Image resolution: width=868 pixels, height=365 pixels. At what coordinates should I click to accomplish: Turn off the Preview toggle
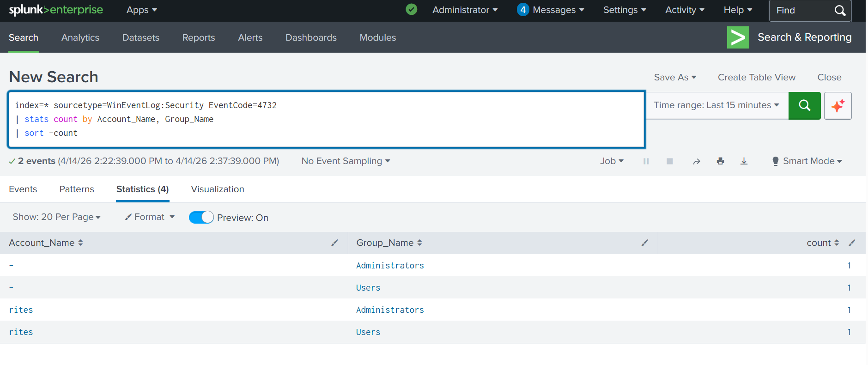(201, 218)
